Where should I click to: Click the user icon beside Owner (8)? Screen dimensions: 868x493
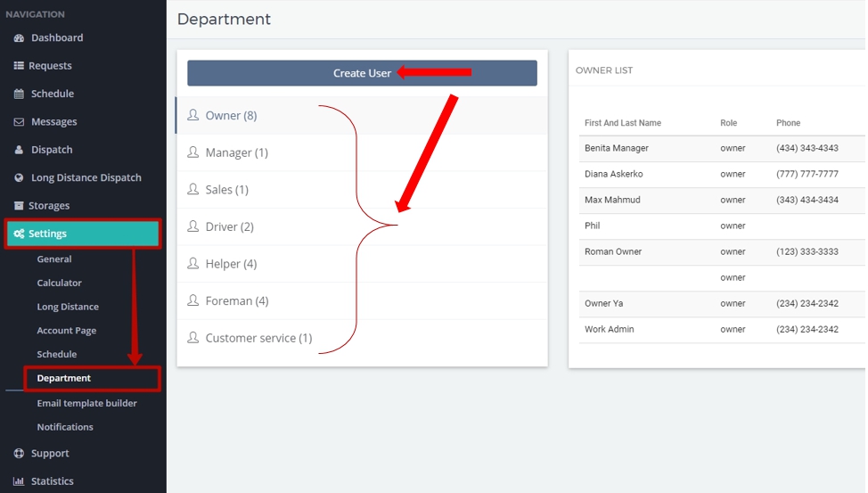click(x=192, y=115)
